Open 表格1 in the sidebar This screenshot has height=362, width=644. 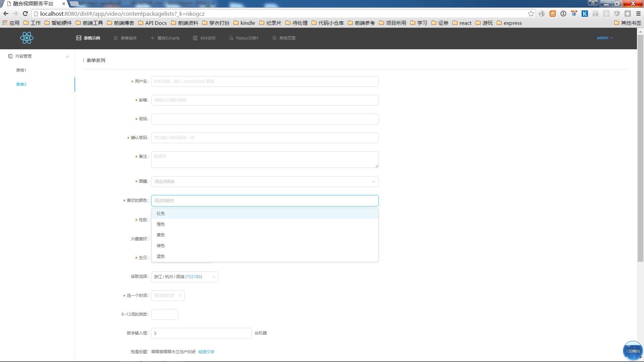coord(21,70)
